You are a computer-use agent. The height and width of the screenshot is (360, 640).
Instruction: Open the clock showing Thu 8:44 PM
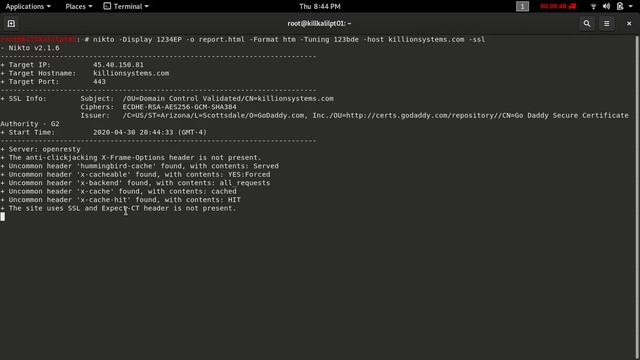(320, 6)
